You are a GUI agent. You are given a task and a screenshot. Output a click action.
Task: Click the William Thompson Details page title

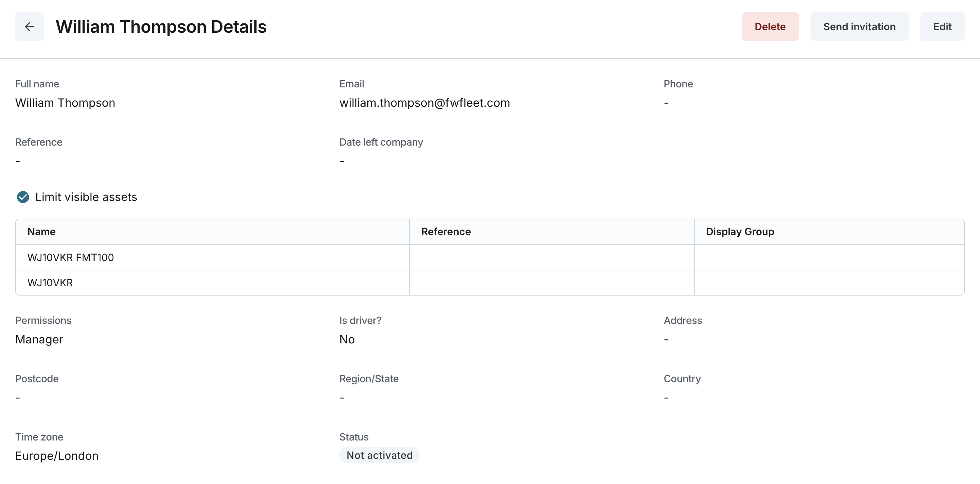tap(161, 27)
